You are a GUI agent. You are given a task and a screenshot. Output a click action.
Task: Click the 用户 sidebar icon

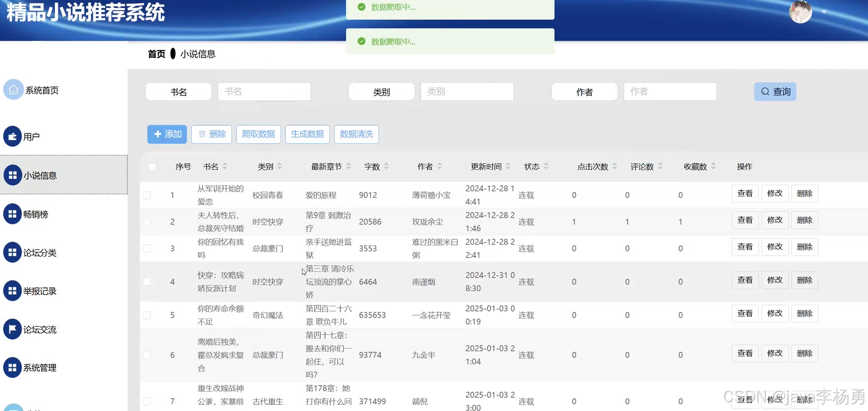12,136
